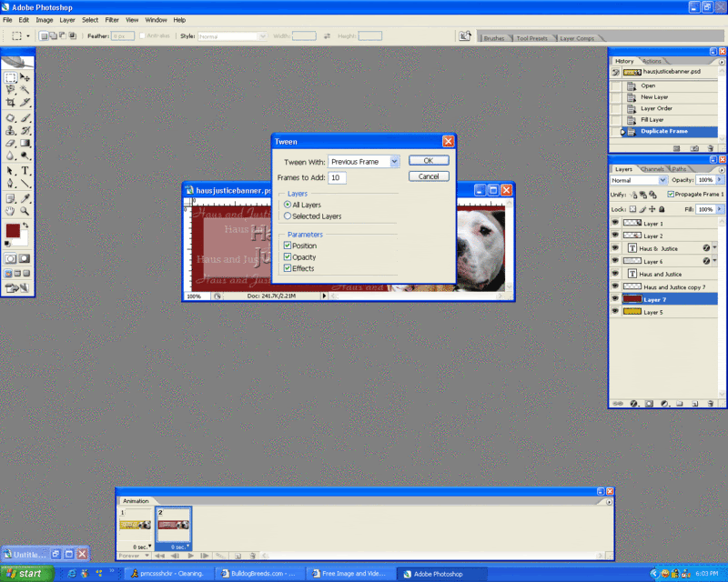Choose the Selected Layers radio option
Image resolution: width=728 pixels, height=582 pixels.
288,216
